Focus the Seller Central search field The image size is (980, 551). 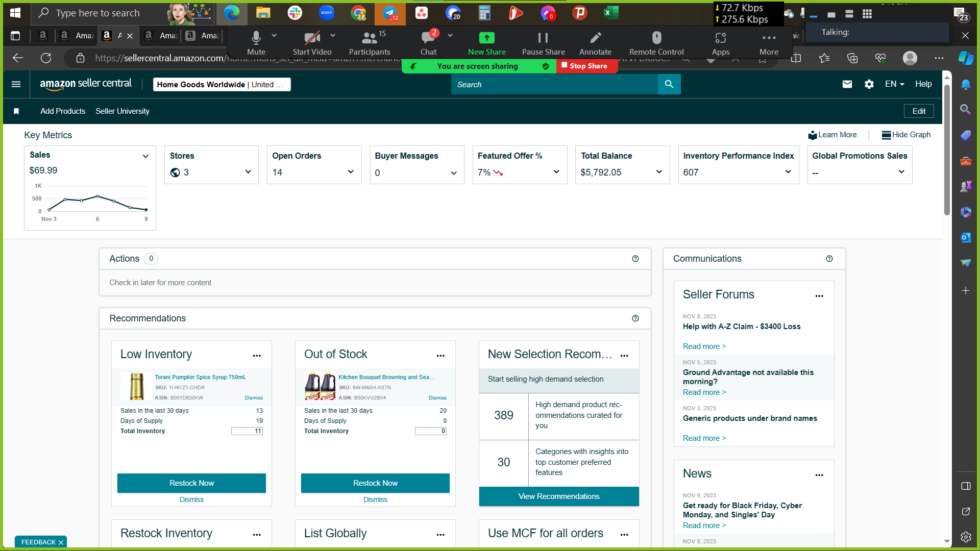pos(554,84)
